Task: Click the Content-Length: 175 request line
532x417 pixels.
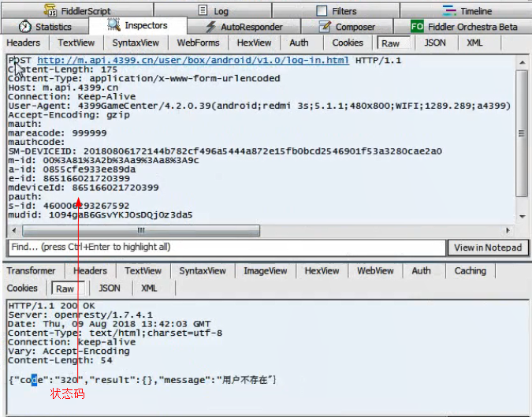Action: coord(63,69)
